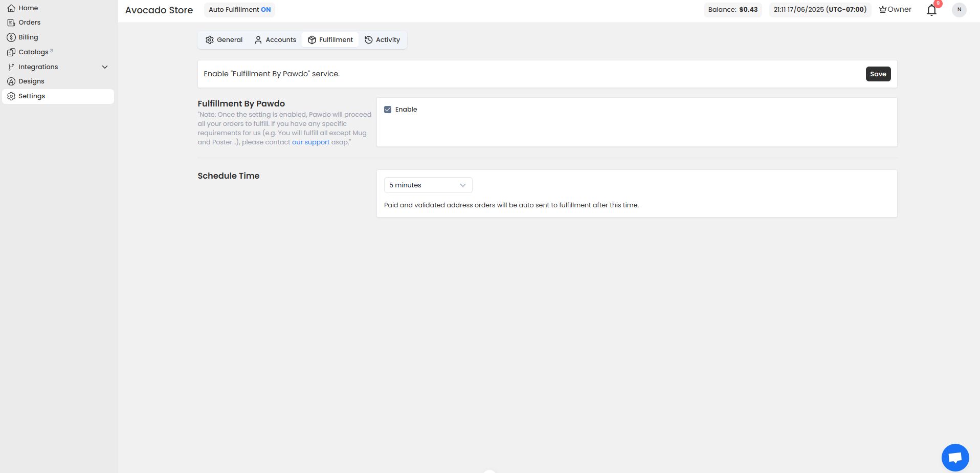The width and height of the screenshot is (980, 473).
Task: Click the 'Fulfillment By Pawdo' heading
Action: [241, 103]
